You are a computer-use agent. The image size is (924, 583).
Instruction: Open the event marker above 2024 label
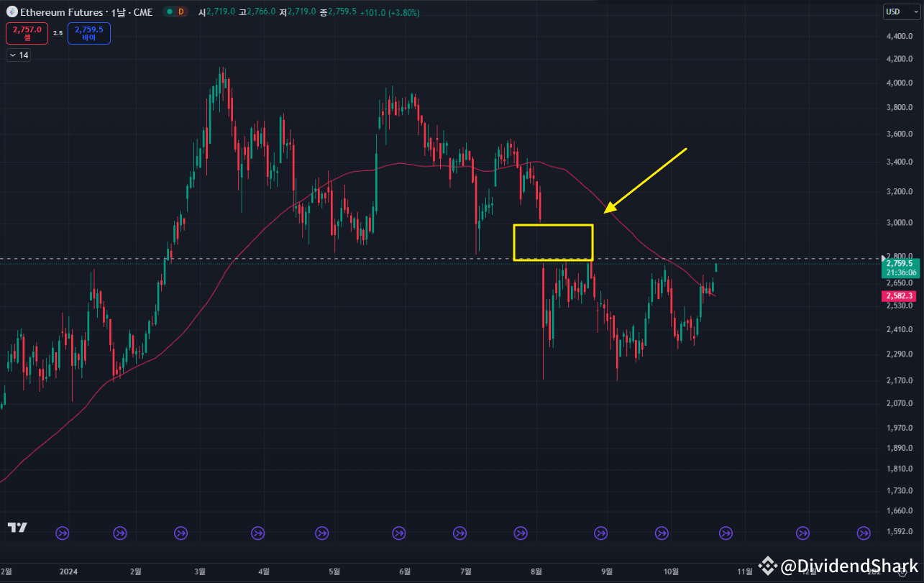coord(63,533)
